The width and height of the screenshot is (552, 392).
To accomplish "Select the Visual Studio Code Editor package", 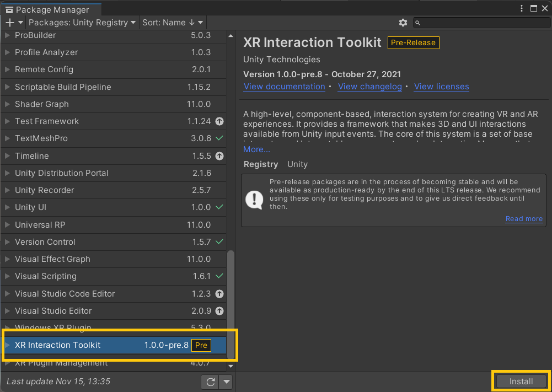I will (x=114, y=293).
